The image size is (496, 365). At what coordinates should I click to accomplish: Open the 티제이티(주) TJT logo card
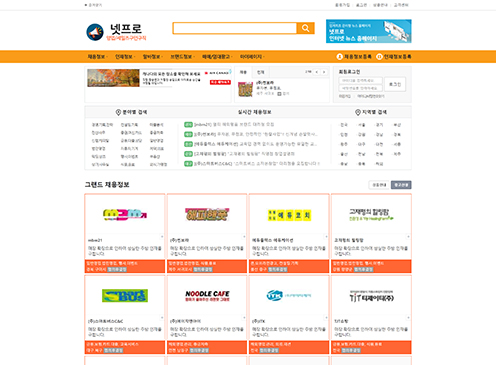tap(371, 296)
